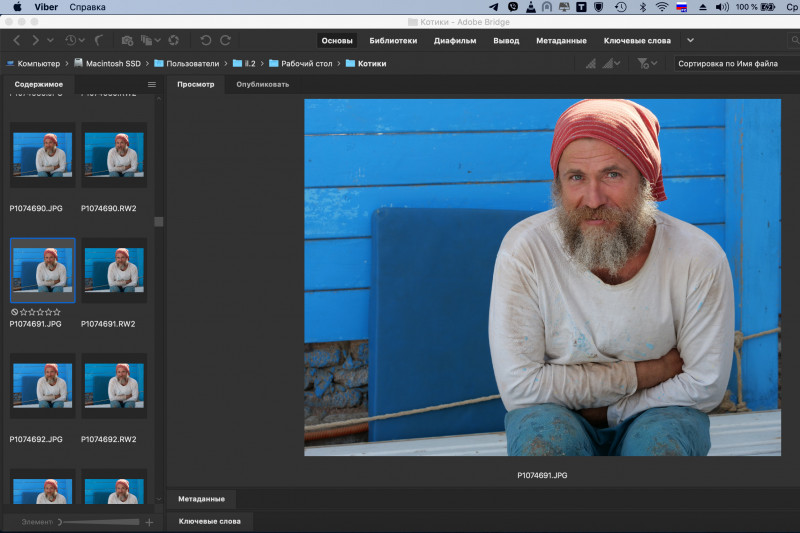
Task: Click the il.2 folder breadcrumb
Action: coord(244,64)
